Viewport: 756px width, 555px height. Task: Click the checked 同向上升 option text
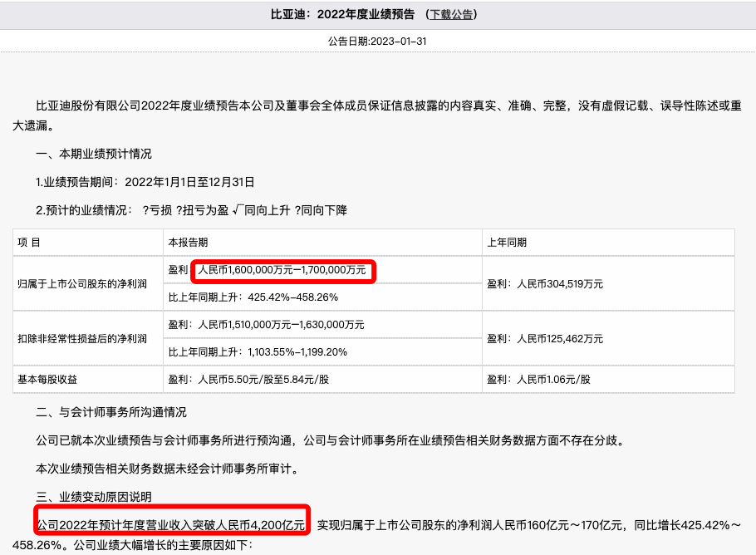pos(268,210)
